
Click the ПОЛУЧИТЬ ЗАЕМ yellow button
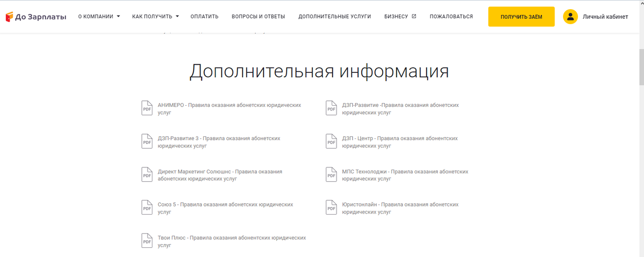(x=521, y=17)
